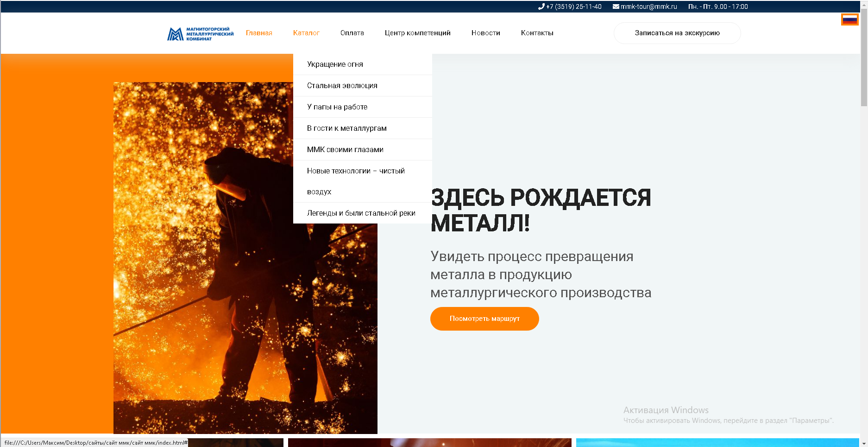
Task: Open Центр компетенций in navigation
Action: tap(417, 33)
